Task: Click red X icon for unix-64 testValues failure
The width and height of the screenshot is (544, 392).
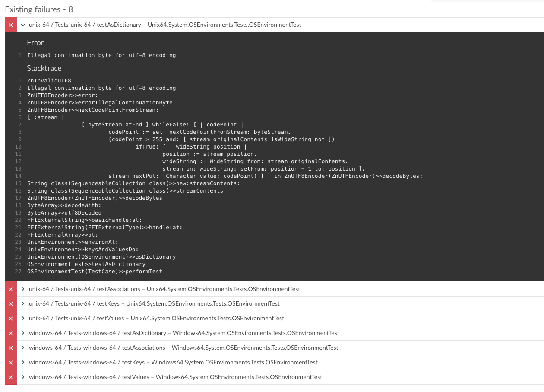Action: click(11, 319)
